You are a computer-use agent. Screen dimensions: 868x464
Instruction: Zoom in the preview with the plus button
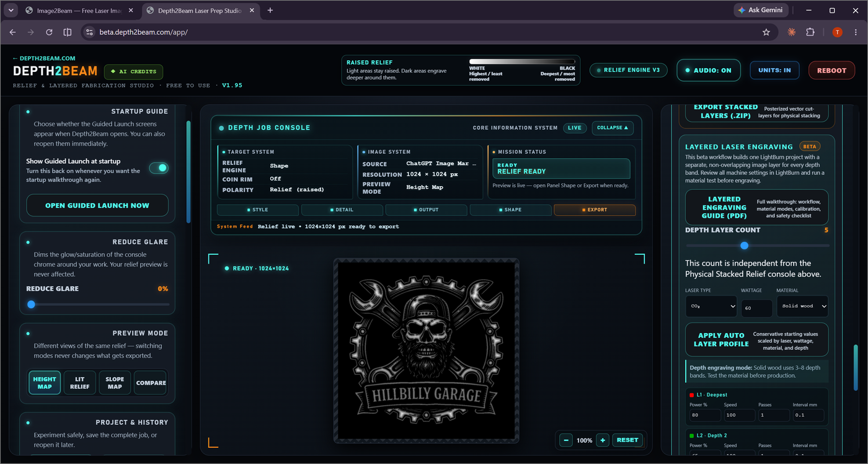pyautogui.click(x=603, y=440)
